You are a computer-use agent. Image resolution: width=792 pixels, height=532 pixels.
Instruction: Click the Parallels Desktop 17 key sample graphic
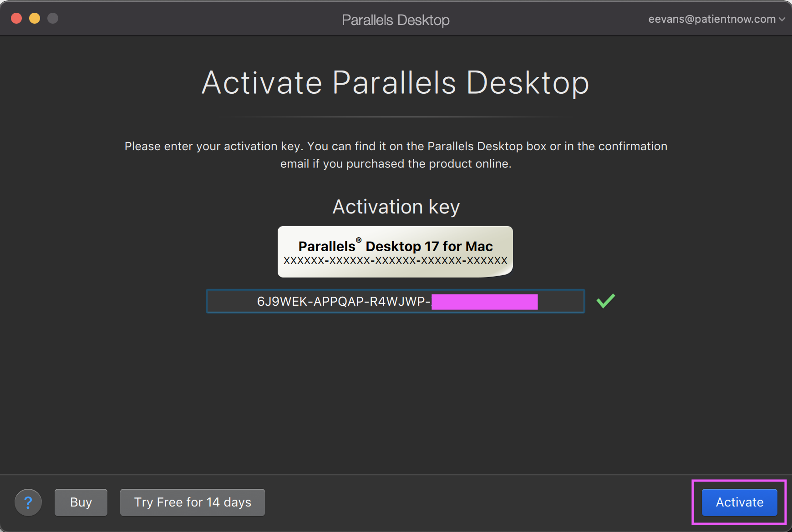click(x=395, y=251)
